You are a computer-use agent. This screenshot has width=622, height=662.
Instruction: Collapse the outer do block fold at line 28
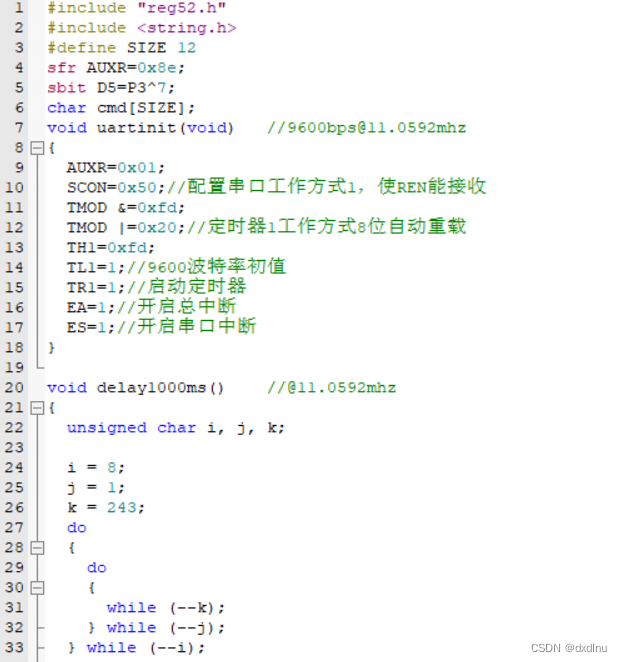(x=38, y=548)
